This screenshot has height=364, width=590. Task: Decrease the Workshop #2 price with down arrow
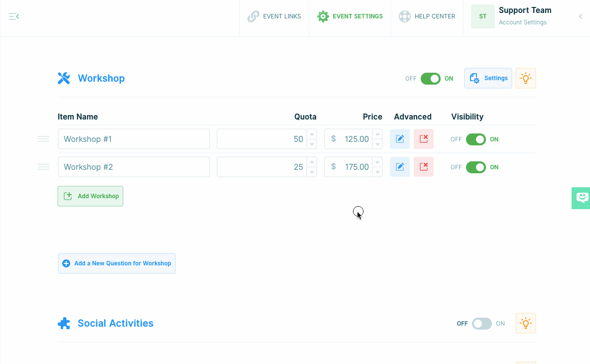378,172
